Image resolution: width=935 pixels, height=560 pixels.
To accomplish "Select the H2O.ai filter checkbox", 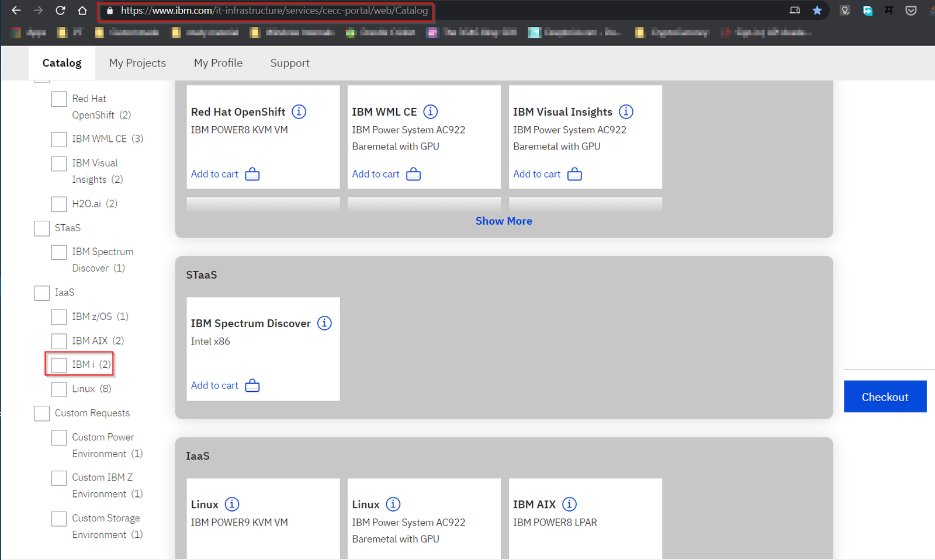I will tap(59, 204).
